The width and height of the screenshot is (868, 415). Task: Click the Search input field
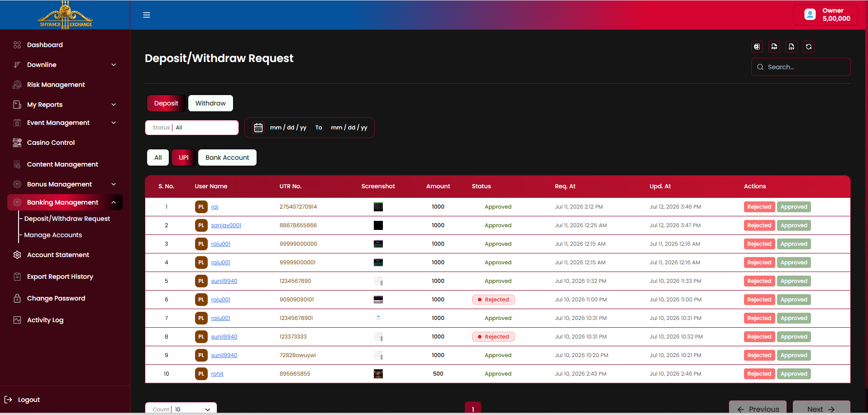(x=801, y=67)
